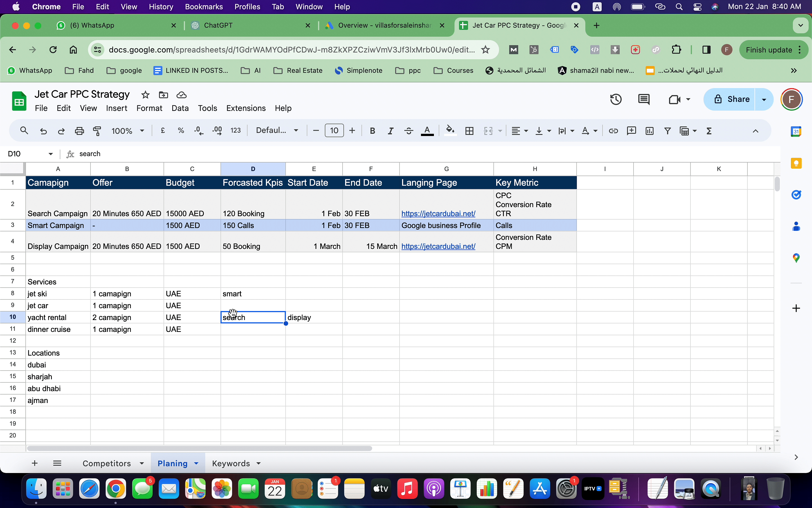
Task: Click the move to folder icon
Action: click(164, 95)
